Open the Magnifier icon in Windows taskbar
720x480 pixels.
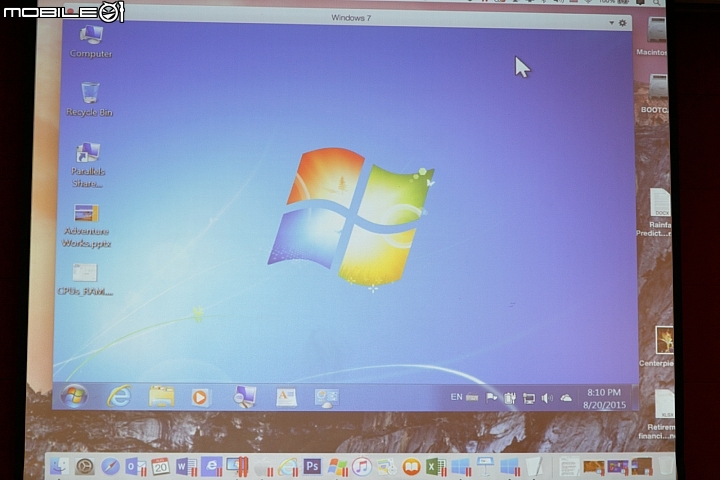pos(244,397)
